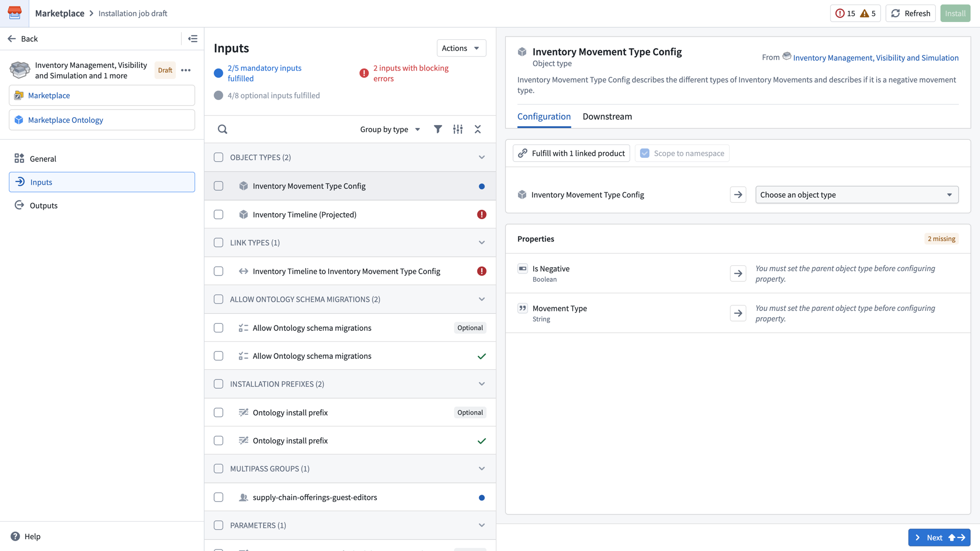Screen dimensions: 980x551
Task: Toggle the Scope to namespace checkbox
Action: pyautogui.click(x=645, y=153)
